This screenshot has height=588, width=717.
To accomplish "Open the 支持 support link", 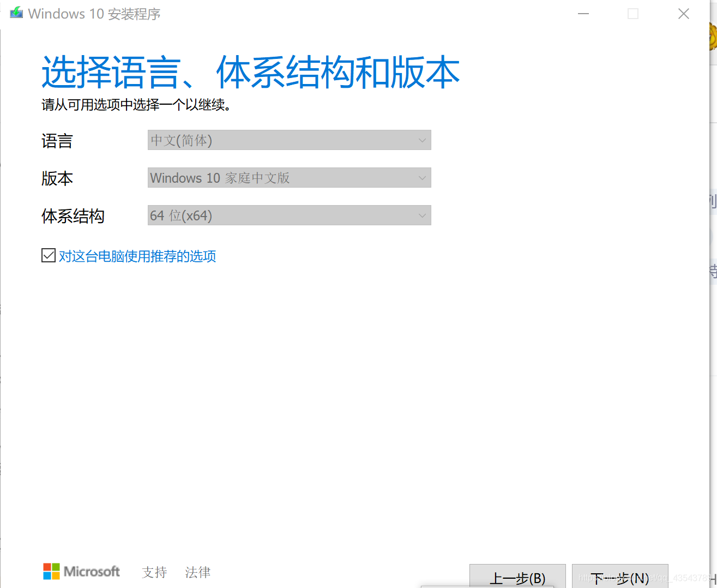I will click(x=154, y=572).
